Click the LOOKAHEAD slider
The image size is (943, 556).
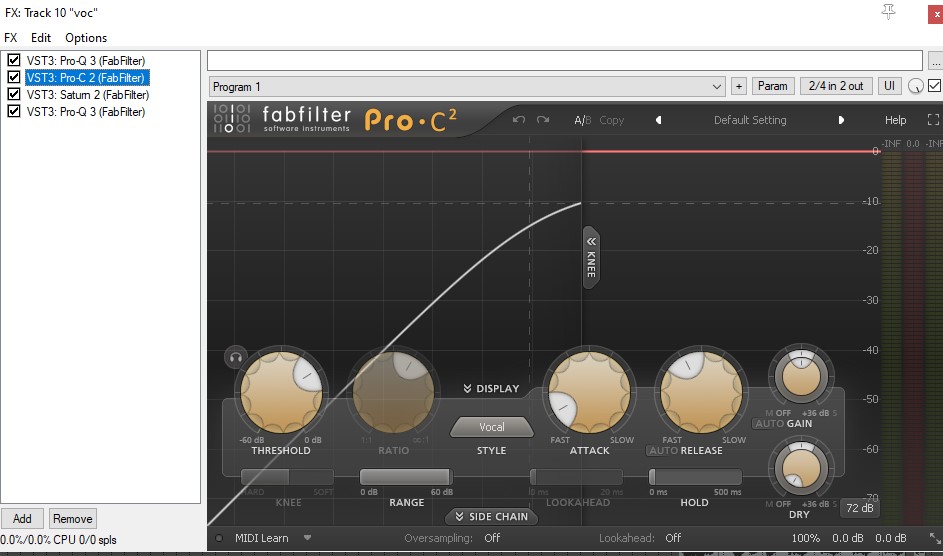[576, 477]
